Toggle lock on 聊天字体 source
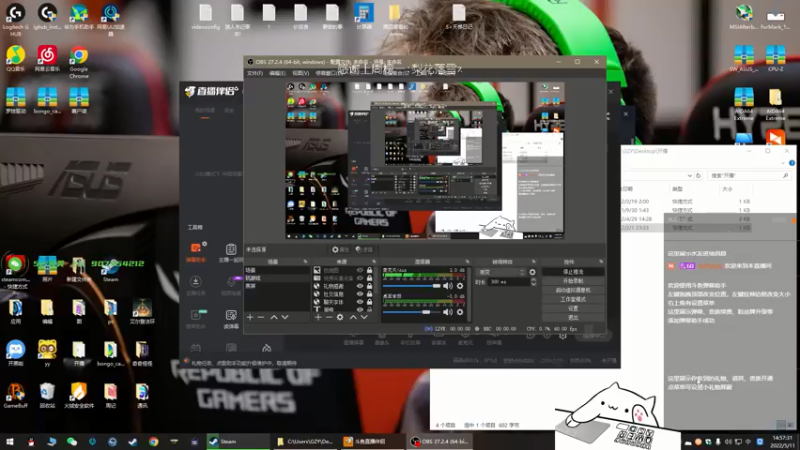 (x=369, y=302)
